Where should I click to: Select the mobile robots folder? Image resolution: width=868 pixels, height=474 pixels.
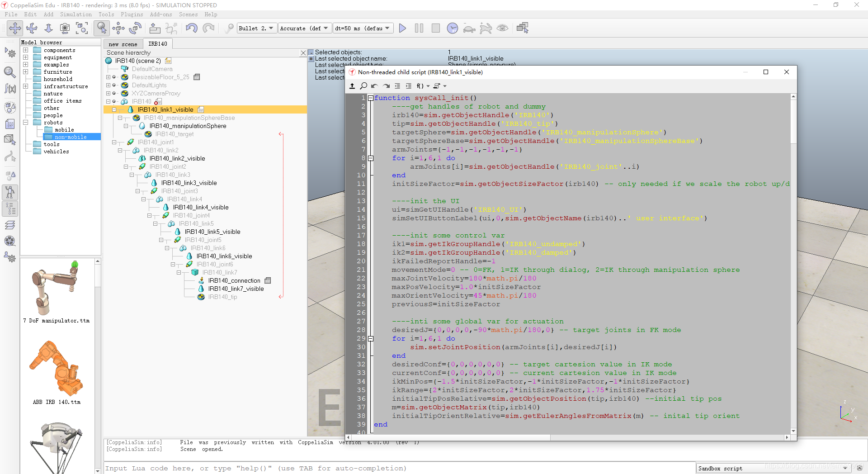tap(64, 130)
